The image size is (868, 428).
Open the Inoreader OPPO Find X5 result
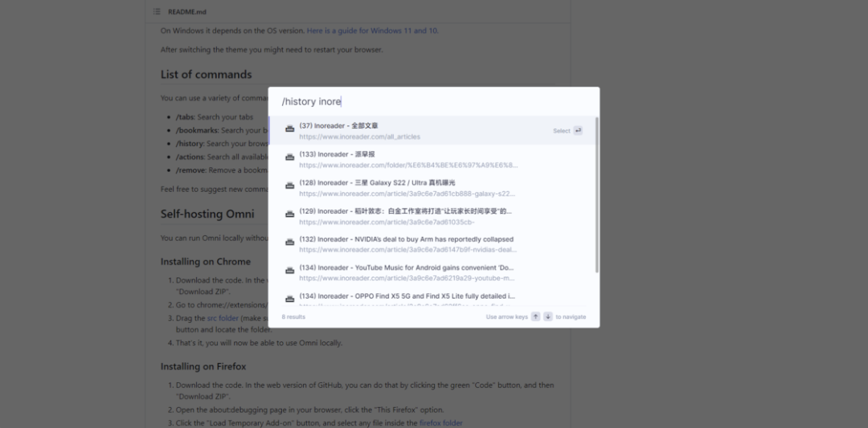(432, 297)
